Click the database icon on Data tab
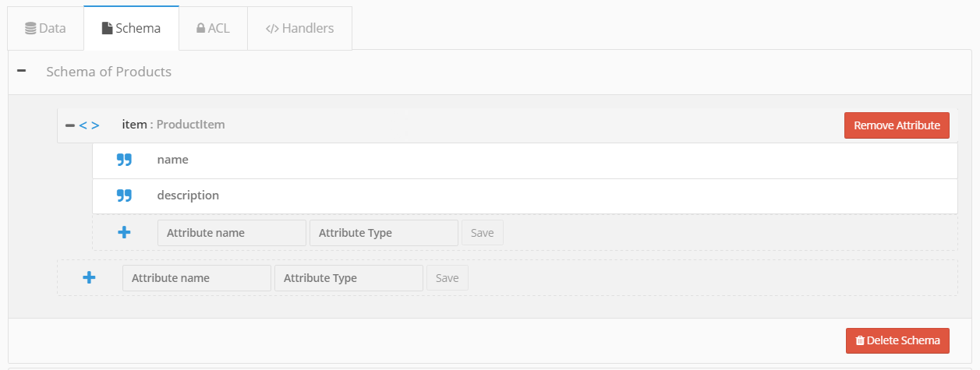The width and height of the screenshot is (980, 370). 30,29
